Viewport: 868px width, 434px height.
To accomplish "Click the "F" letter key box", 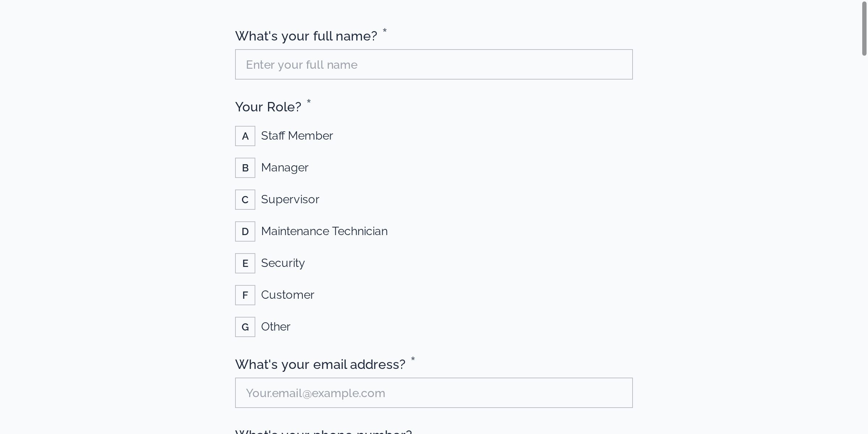I will point(245,295).
